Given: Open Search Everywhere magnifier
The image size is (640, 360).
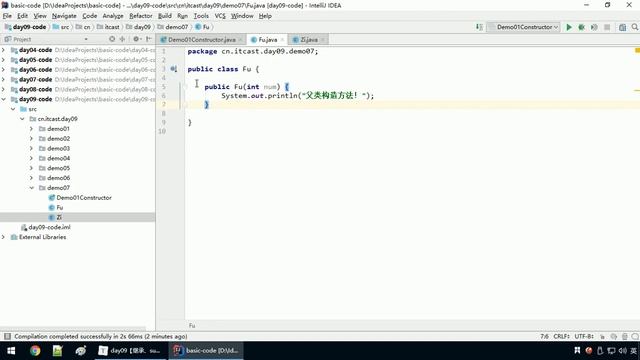Looking at the screenshot, I should pyautogui.click(x=635, y=27).
